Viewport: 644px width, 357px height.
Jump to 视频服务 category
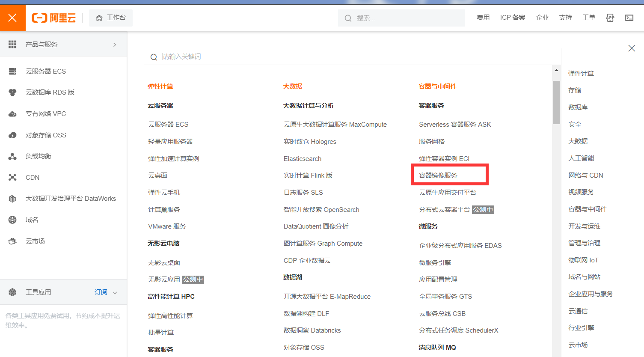tap(581, 192)
